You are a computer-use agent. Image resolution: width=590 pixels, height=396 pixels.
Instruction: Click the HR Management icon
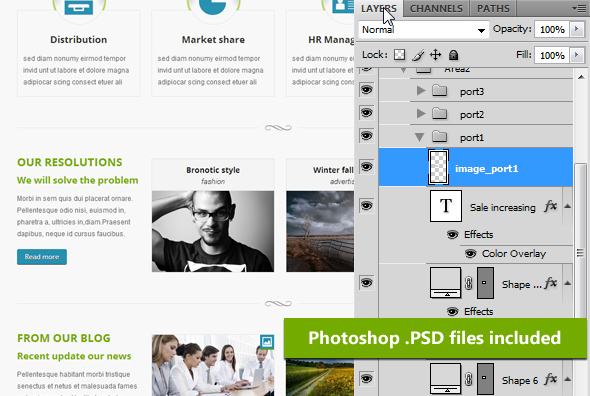[343, 6]
